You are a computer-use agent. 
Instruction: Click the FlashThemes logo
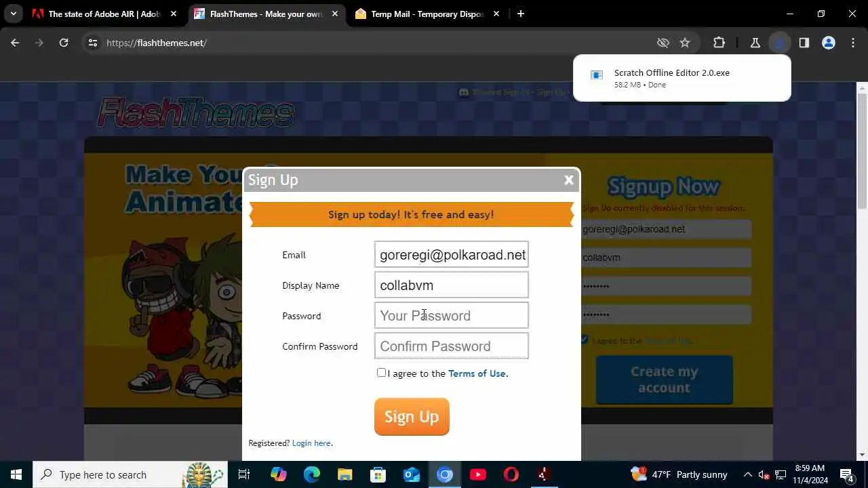coord(196,113)
